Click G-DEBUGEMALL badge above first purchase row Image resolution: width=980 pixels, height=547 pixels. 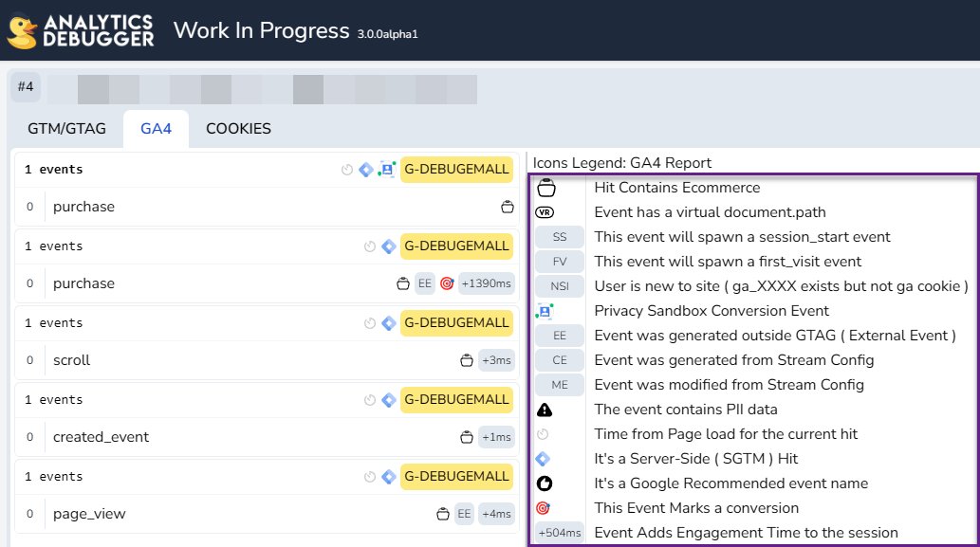point(456,170)
